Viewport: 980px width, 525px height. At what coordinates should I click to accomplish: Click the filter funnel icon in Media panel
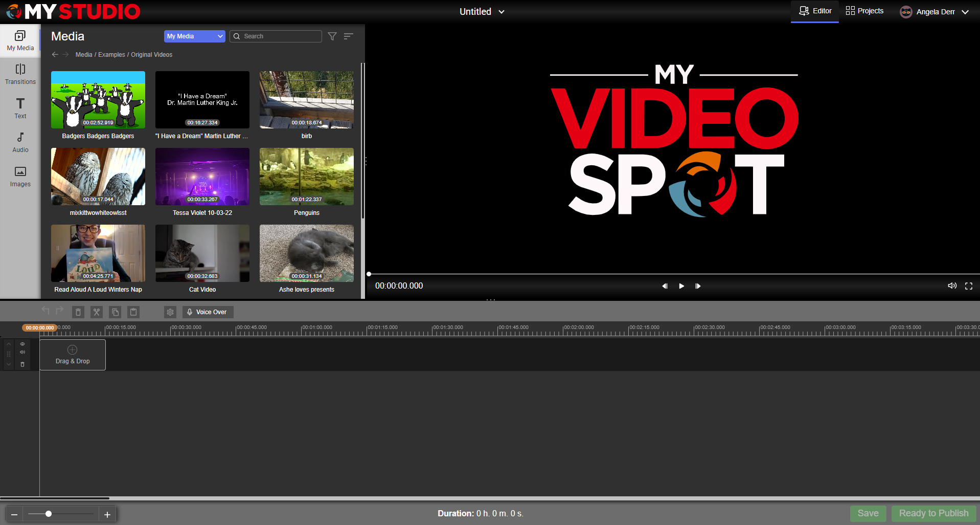click(x=332, y=36)
